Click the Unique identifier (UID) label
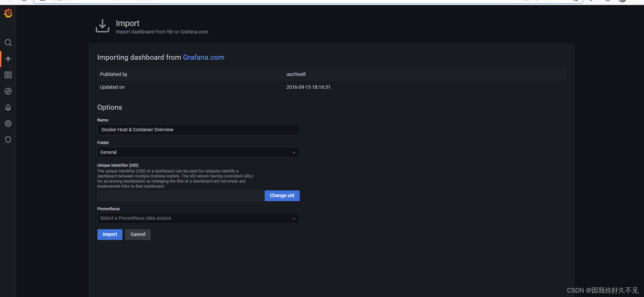Image resolution: width=644 pixels, height=297 pixels. (x=118, y=165)
